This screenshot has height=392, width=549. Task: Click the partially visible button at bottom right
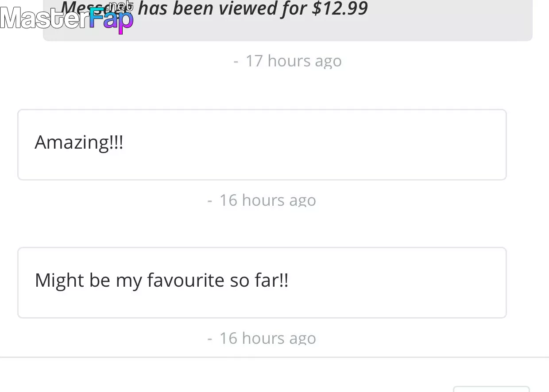click(x=491, y=389)
